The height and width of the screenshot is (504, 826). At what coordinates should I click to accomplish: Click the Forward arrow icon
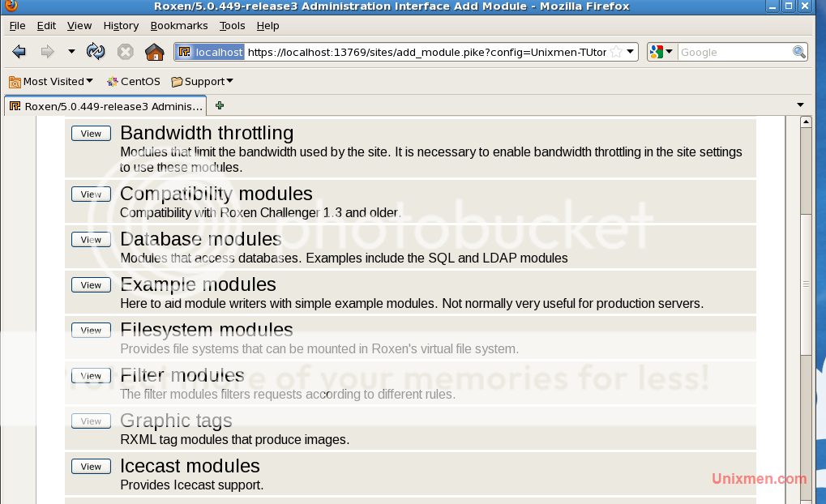(x=47, y=52)
